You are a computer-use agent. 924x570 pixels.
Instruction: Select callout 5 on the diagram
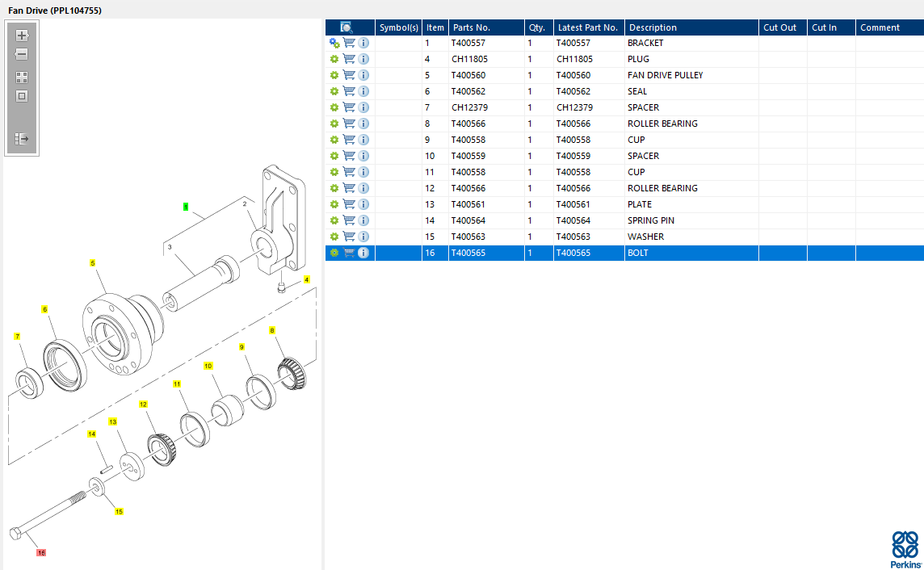pos(93,263)
